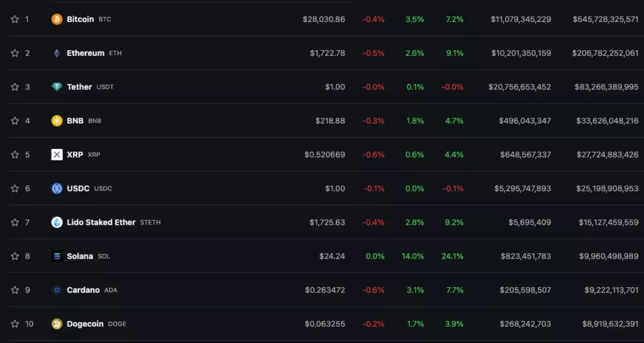Click Tether volume $20,756,653,452
644x343 pixels.
click(x=519, y=87)
